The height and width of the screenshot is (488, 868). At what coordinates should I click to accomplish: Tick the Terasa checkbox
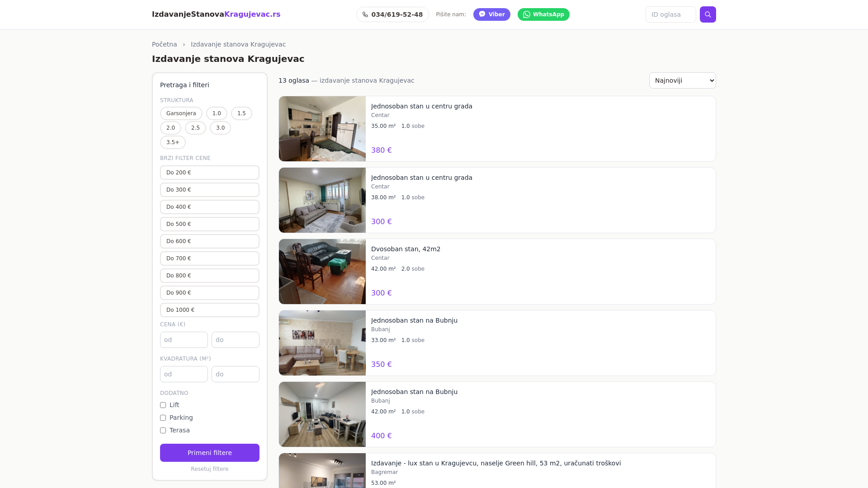[x=163, y=431]
